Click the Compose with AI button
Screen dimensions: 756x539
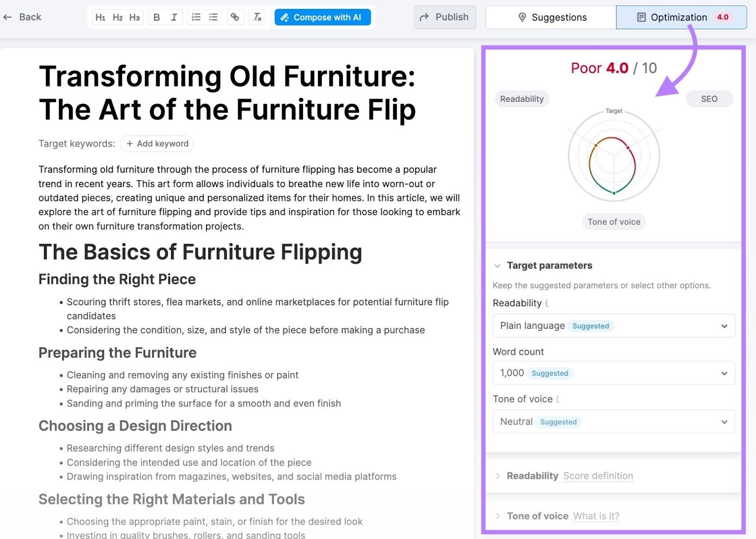[x=323, y=17]
